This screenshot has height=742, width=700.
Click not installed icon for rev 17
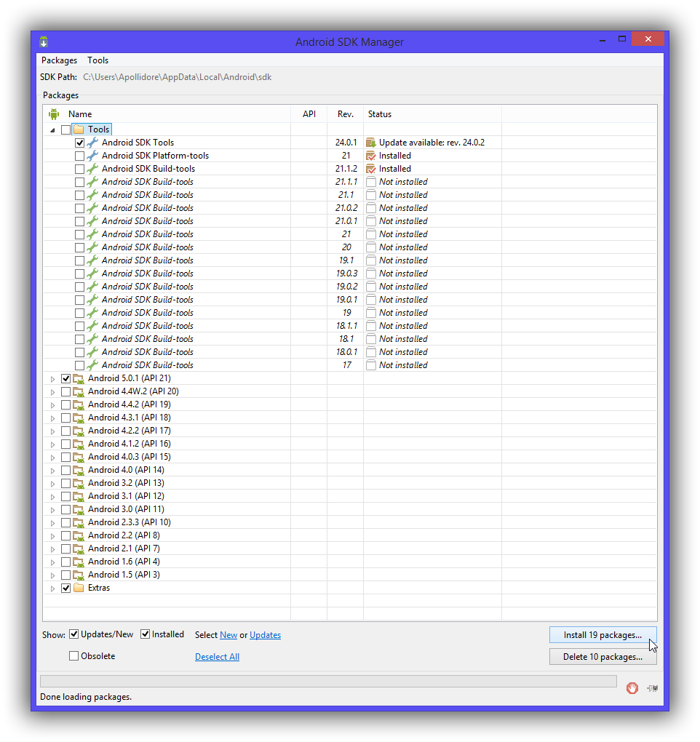tap(371, 365)
